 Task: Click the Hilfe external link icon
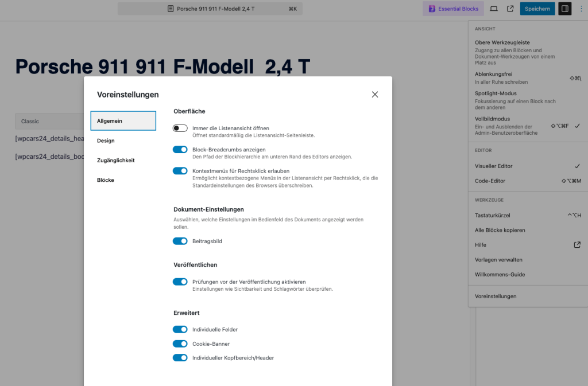tap(577, 245)
